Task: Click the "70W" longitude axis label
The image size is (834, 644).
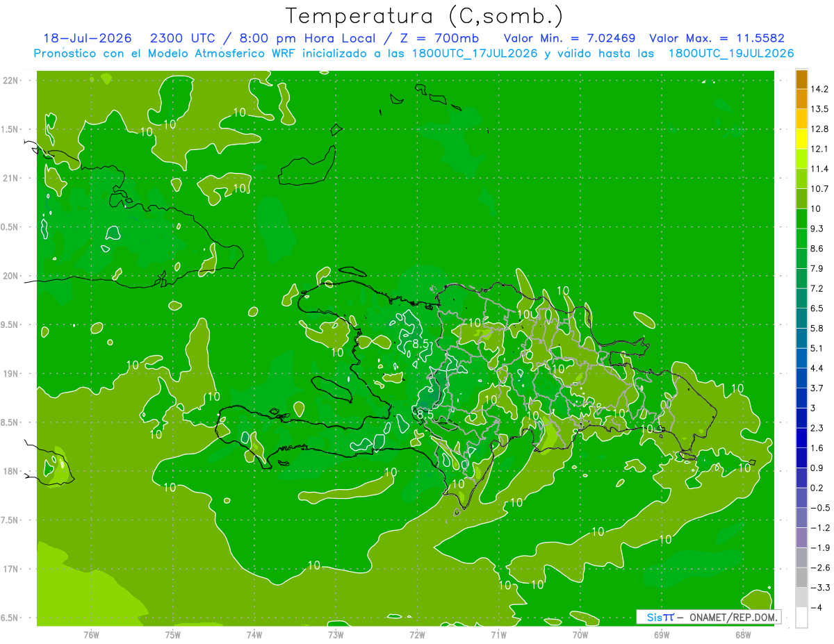Action: 580,634
